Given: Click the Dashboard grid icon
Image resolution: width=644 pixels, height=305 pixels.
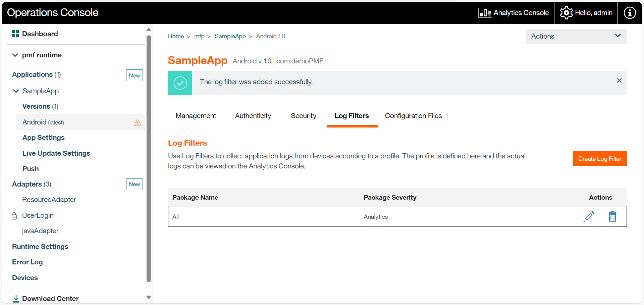Looking at the screenshot, I should (15, 34).
